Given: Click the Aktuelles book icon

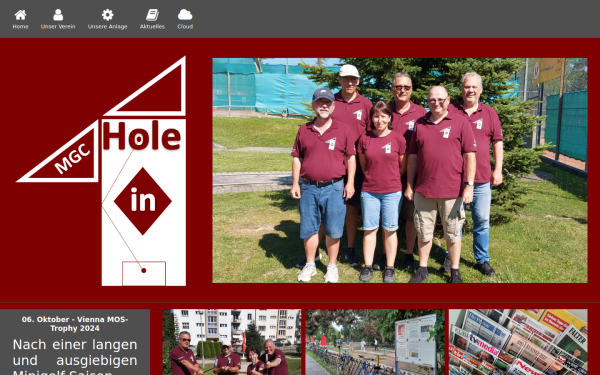Looking at the screenshot, I should click(x=152, y=15).
